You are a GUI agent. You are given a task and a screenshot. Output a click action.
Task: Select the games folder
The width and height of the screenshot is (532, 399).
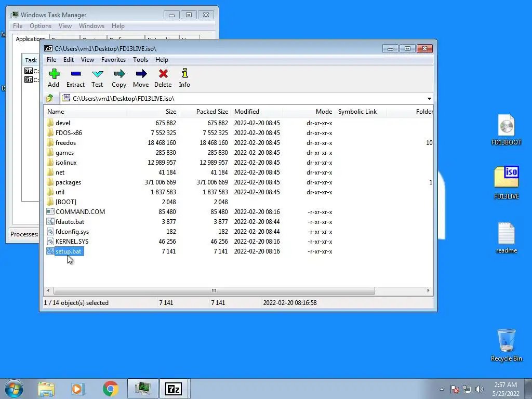pos(64,153)
